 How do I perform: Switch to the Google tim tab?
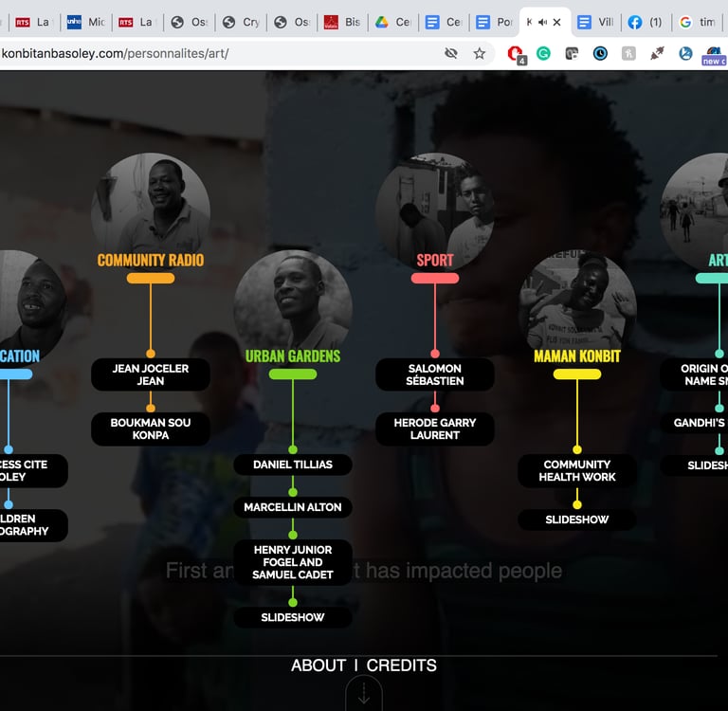pyautogui.click(x=698, y=22)
